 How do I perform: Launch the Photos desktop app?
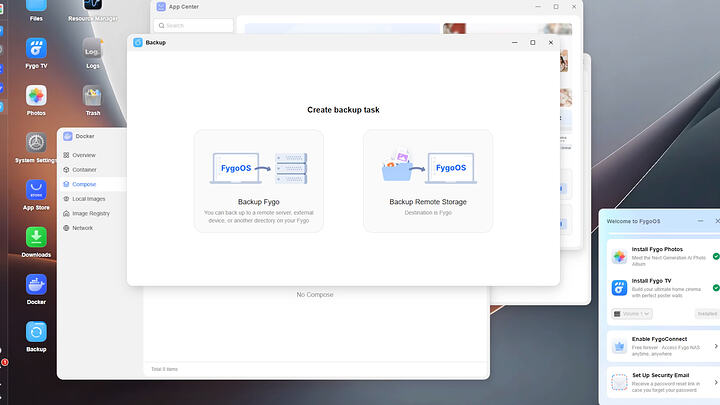[36, 96]
